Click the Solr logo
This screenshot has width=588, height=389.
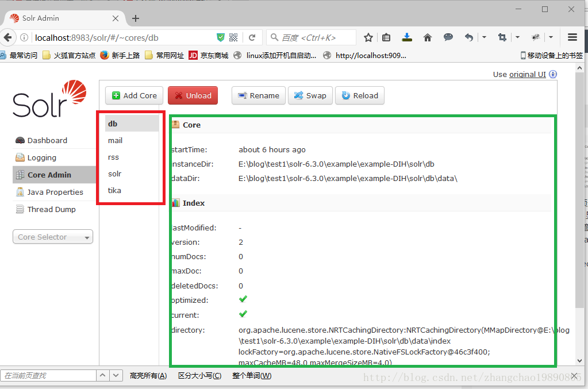tap(49, 99)
